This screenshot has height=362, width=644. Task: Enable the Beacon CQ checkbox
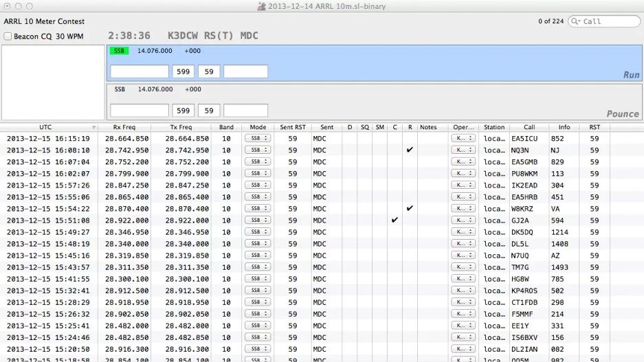pos(8,36)
